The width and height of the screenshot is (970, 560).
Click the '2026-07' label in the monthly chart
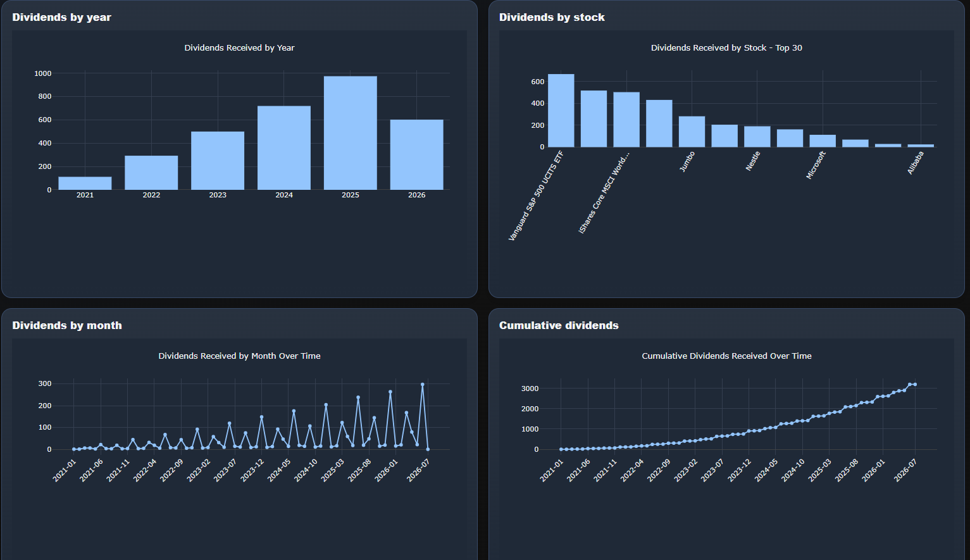tap(418, 471)
